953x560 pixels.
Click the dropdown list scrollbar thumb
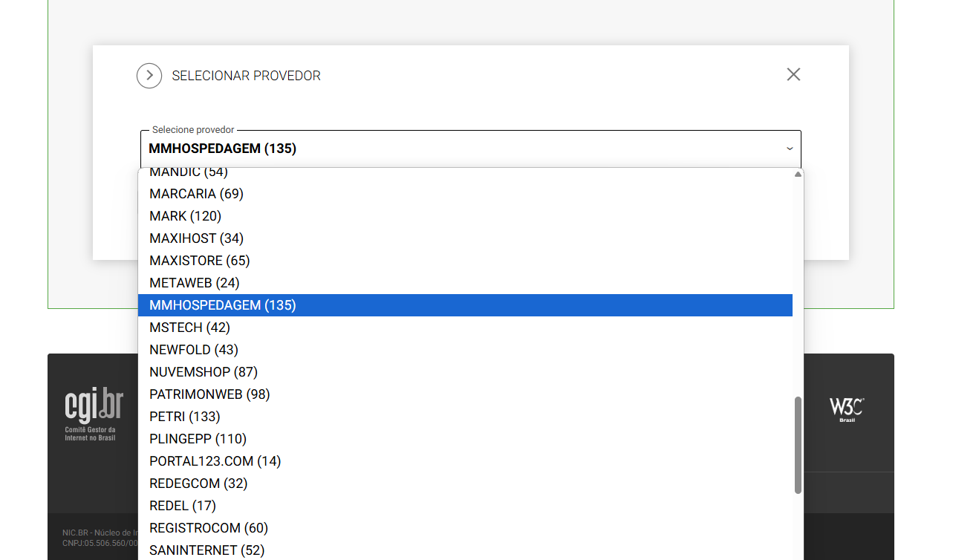798,445
